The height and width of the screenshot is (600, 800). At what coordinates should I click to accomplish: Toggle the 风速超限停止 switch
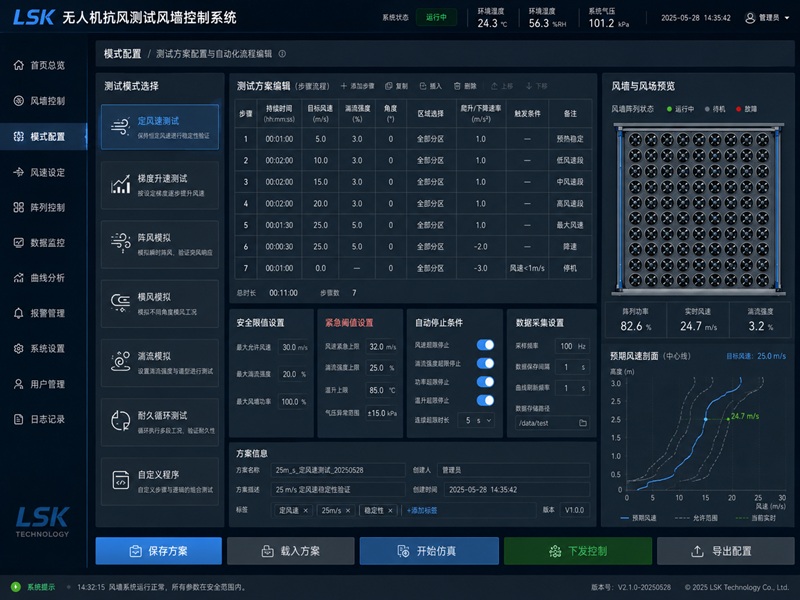click(x=485, y=345)
